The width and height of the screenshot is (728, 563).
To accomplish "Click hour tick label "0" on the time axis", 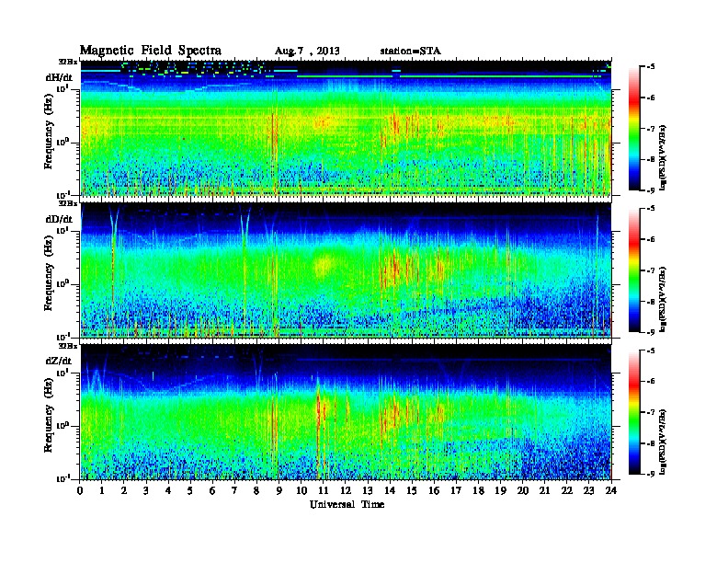I will [80, 490].
